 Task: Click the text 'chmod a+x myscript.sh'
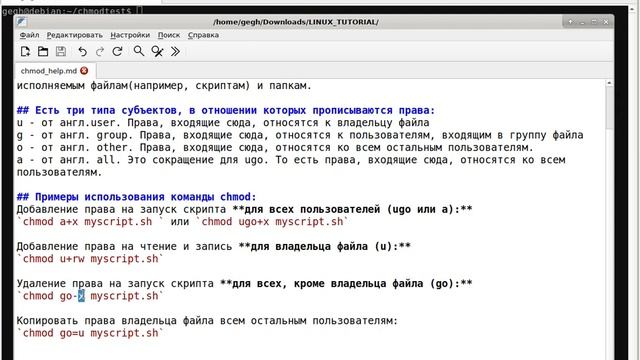[87, 222]
